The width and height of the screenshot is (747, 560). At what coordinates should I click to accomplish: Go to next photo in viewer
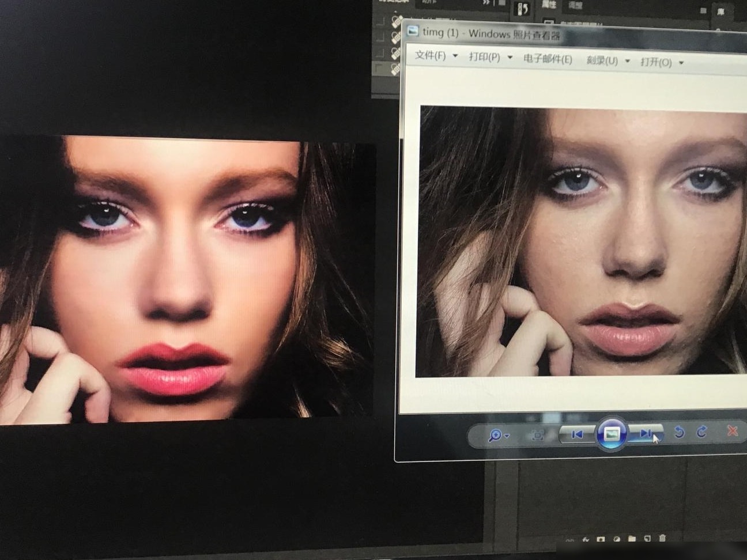(x=646, y=433)
